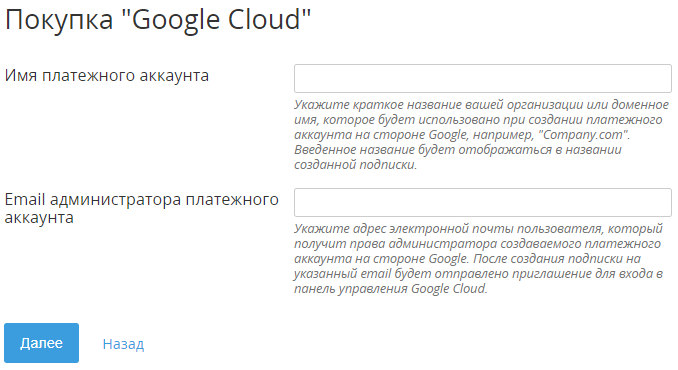This screenshot has height=370, width=678.
Task: Click the "Company.com" example in the hint
Action: pos(584,134)
